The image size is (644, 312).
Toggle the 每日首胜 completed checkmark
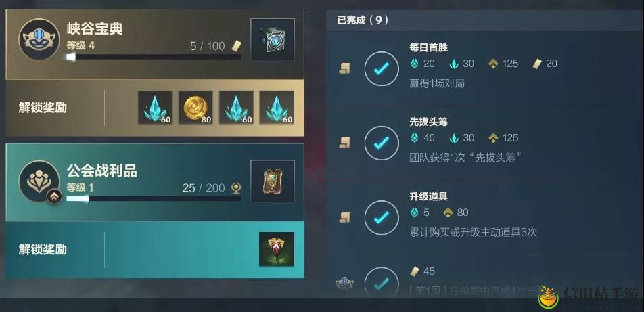click(x=382, y=68)
